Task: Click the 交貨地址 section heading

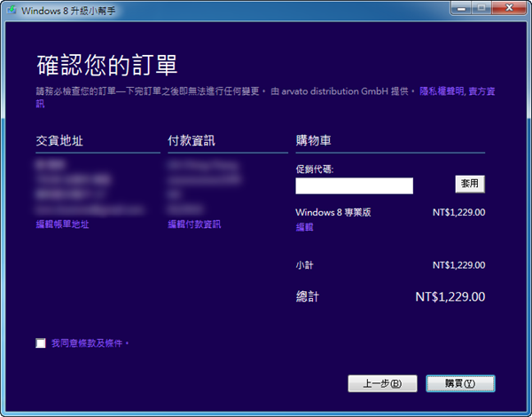Action: coord(59,140)
